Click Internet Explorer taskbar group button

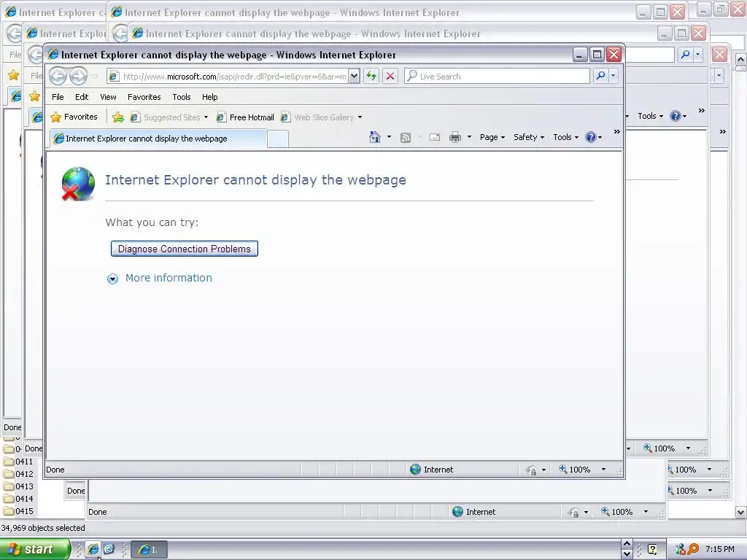[149, 550]
